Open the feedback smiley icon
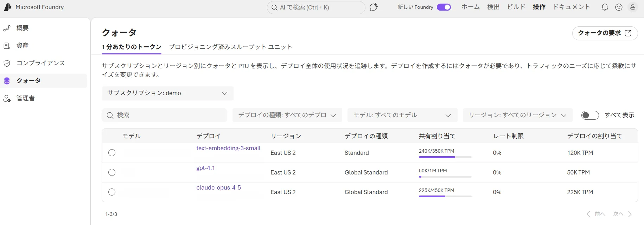Image resolution: width=644 pixels, height=225 pixels. coord(619,7)
